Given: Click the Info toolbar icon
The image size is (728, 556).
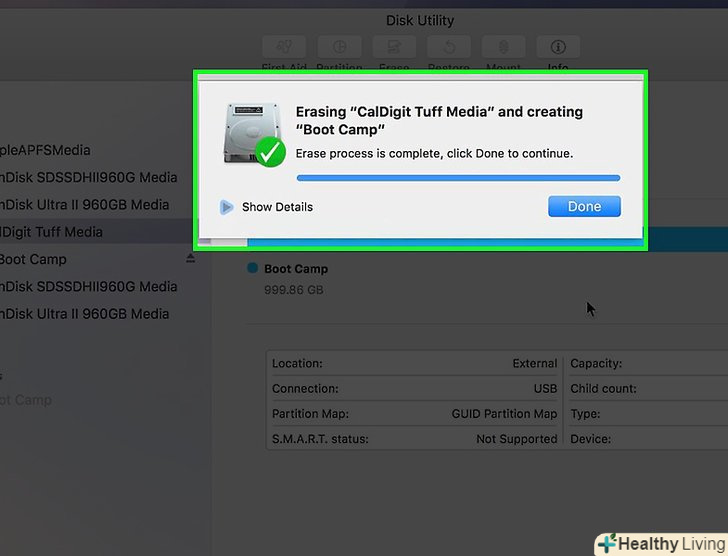Looking at the screenshot, I should click(558, 47).
